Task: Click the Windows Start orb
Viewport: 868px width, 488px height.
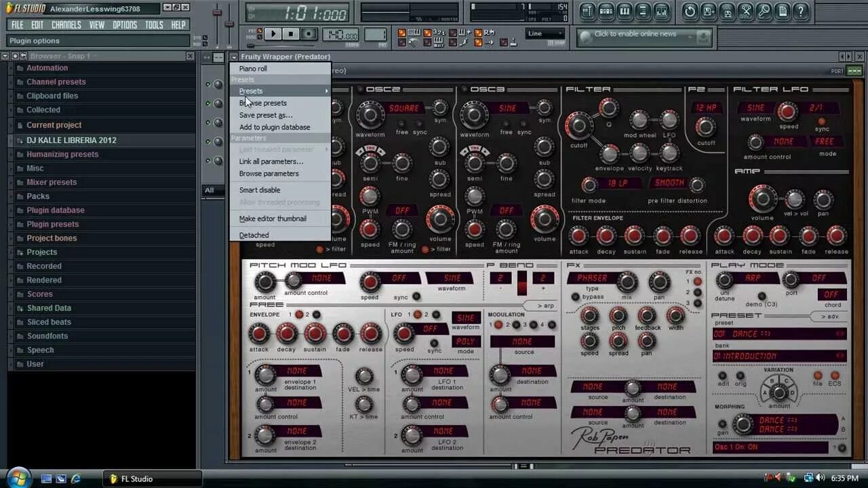Action: pyautogui.click(x=18, y=478)
